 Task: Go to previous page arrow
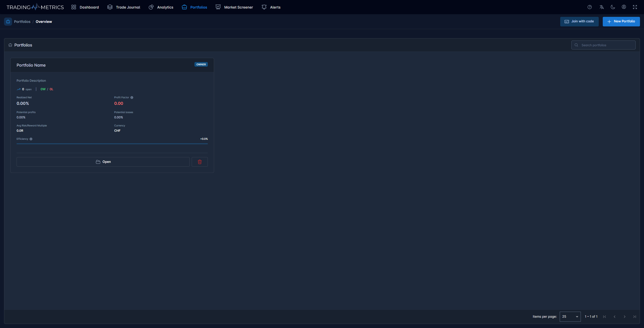[x=615, y=317]
